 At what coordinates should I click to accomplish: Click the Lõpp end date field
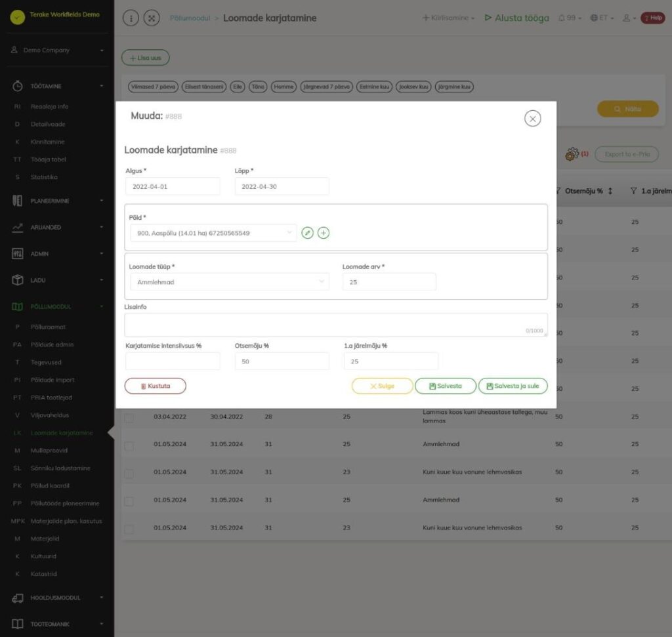tap(282, 186)
